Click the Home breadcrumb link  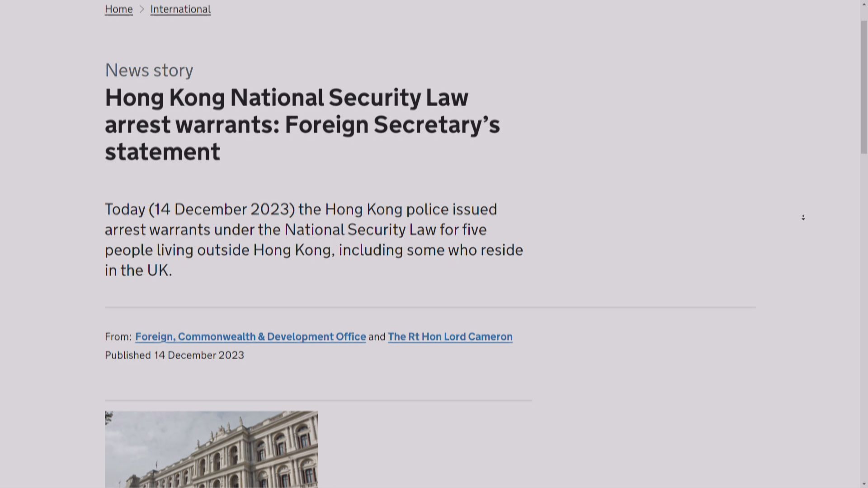coord(118,9)
